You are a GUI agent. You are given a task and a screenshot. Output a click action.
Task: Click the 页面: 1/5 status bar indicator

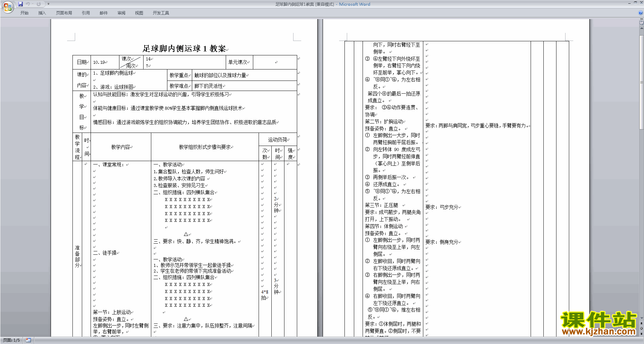tap(11, 340)
